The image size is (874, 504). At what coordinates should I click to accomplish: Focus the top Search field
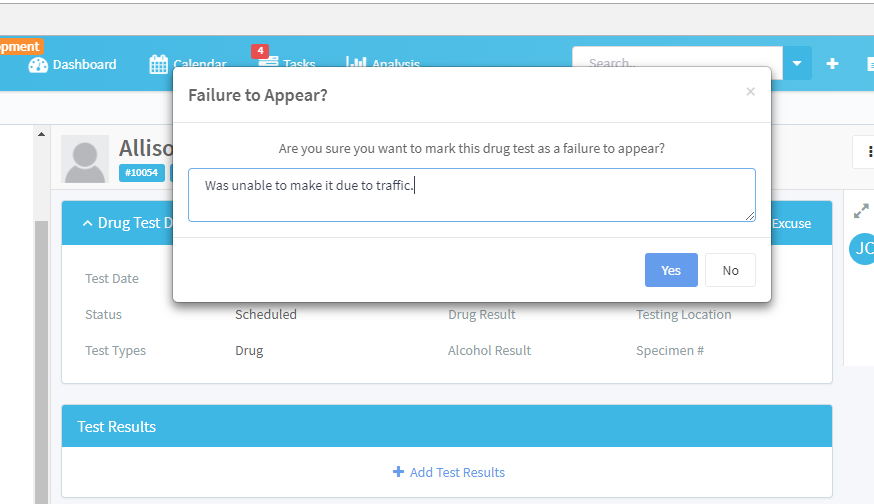(677, 64)
